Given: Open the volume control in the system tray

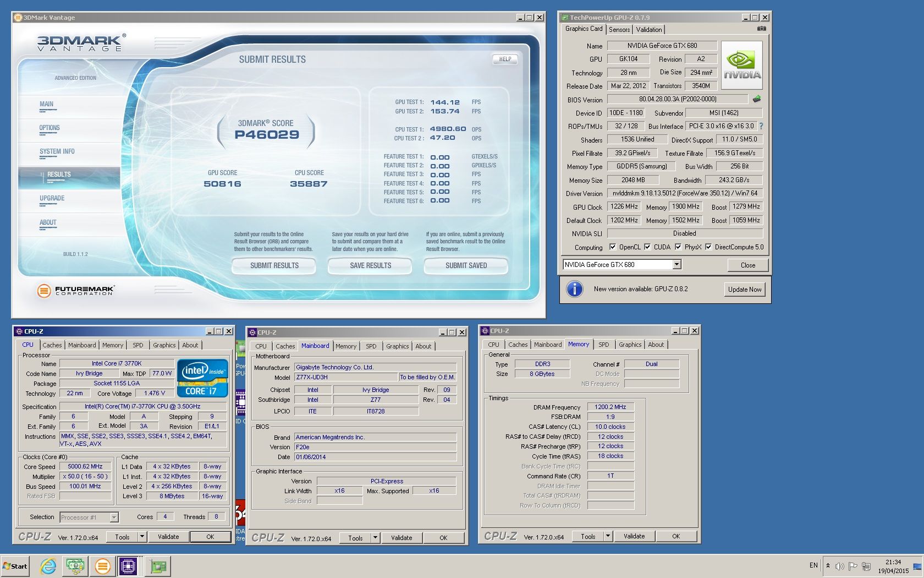Looking at the screenshot, I should point(840,566).
